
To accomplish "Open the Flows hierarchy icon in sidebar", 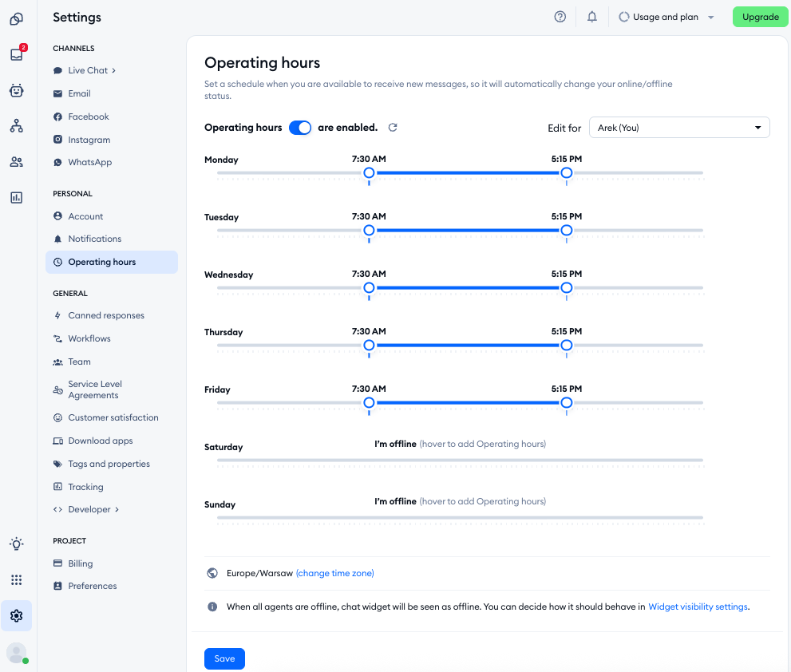I will [16, 126].
